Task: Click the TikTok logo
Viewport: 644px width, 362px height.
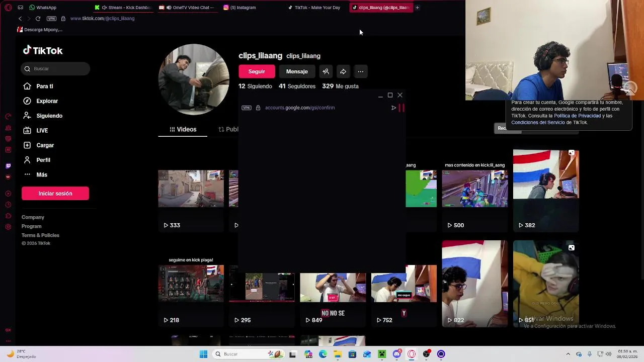Action: point(43,50)
